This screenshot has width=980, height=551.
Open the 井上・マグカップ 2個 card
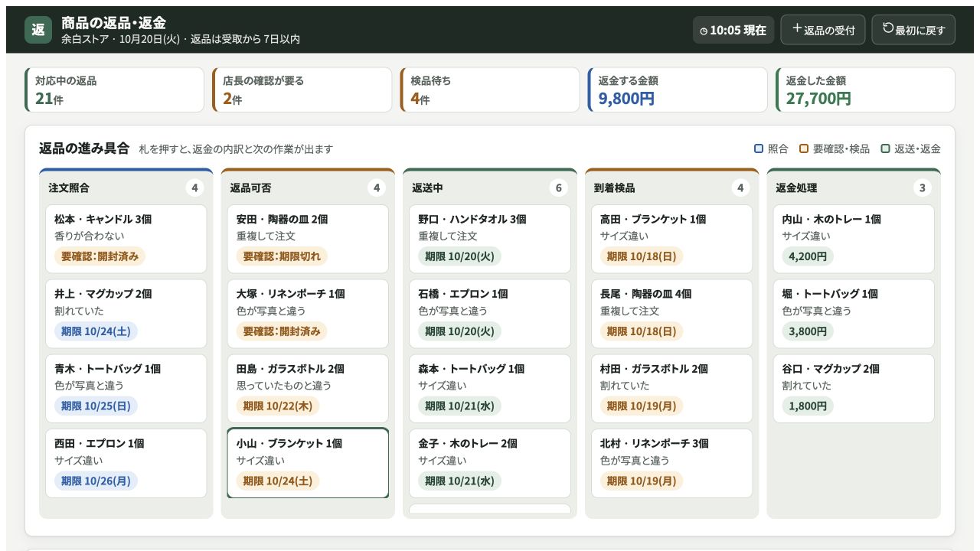(126, 314)
